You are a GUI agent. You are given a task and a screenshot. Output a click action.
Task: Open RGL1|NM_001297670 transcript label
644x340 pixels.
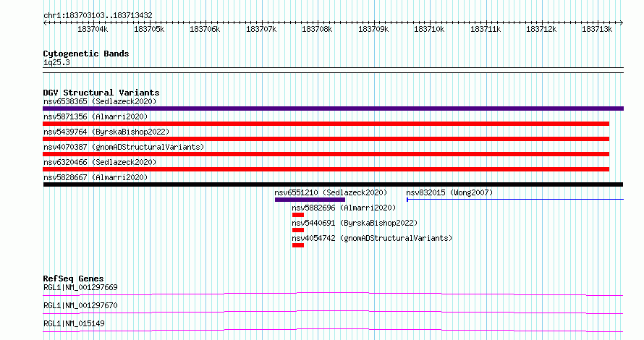80,305
